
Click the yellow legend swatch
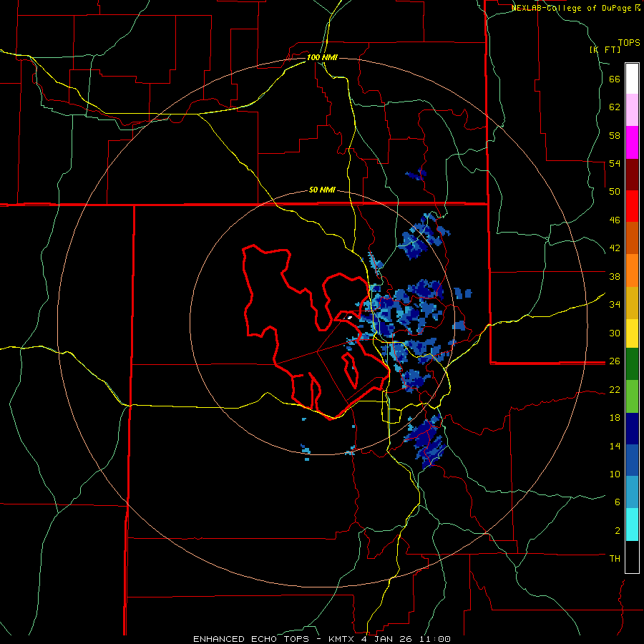[x=632, y=333]
